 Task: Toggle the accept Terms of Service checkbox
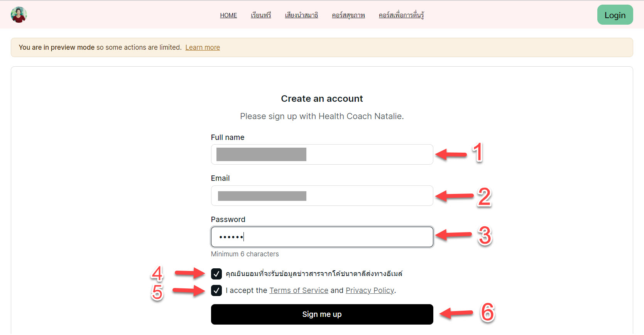[216, 290]
